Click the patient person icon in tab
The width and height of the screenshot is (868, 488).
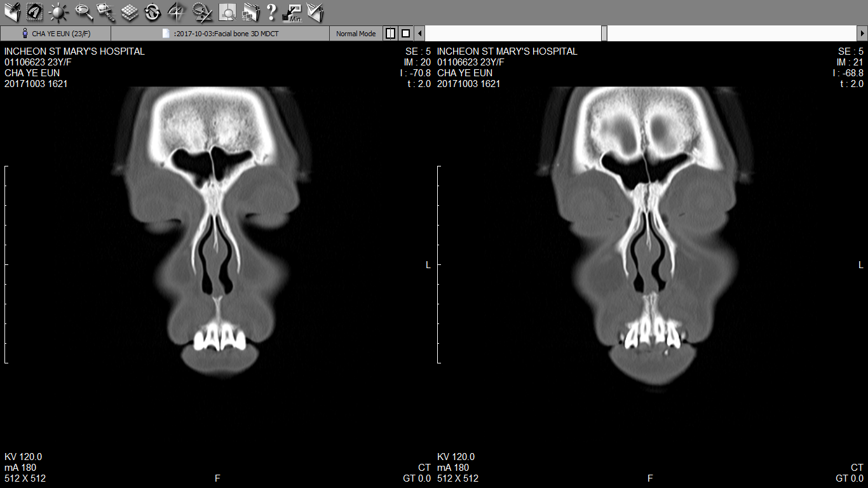click(x=25, y=34)
